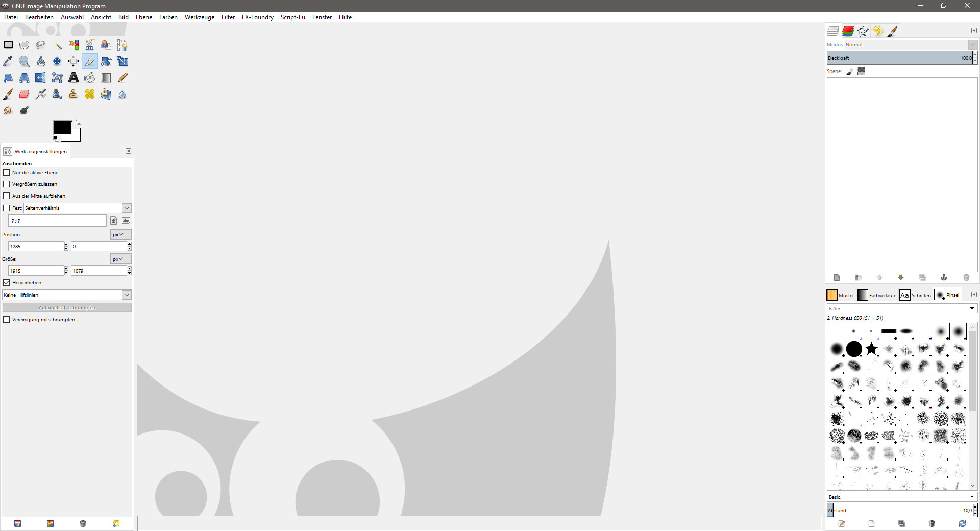The image size is (980, 531).
Task: Select the Crop (Zuschneiden) tool
Action: 90,61
